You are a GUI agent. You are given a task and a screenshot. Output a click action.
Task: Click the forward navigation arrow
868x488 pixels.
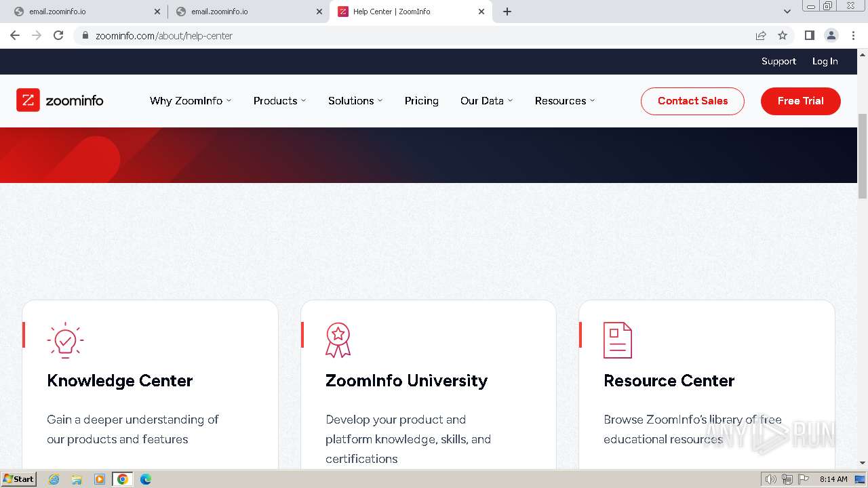pos(37,35)
